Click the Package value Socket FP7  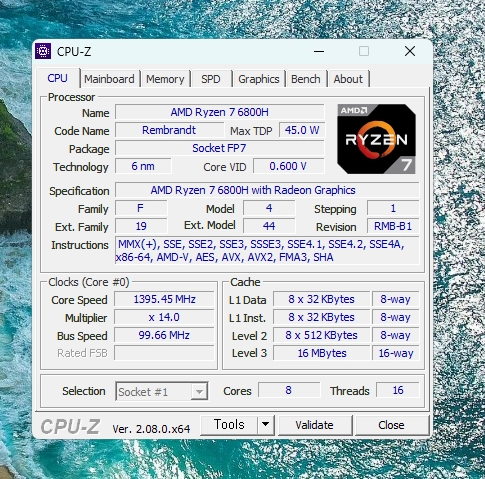pyautogui.click(x=220, y=148)
